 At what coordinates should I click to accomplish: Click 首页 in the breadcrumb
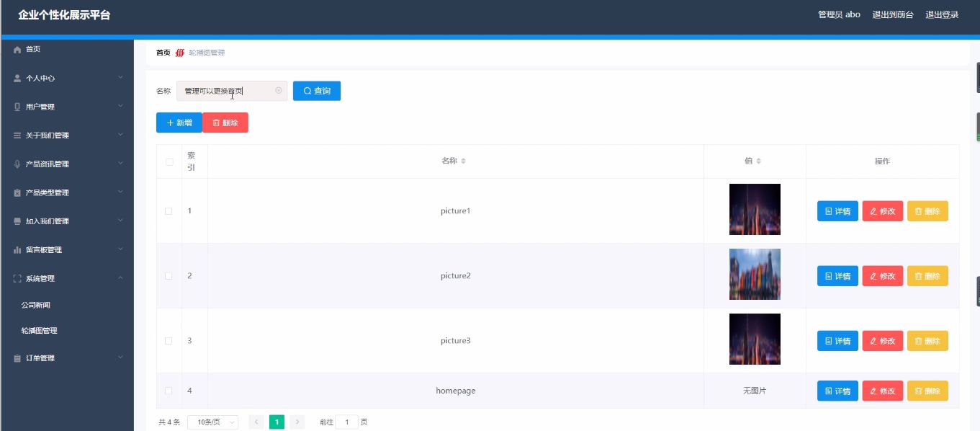pos(163,53)
